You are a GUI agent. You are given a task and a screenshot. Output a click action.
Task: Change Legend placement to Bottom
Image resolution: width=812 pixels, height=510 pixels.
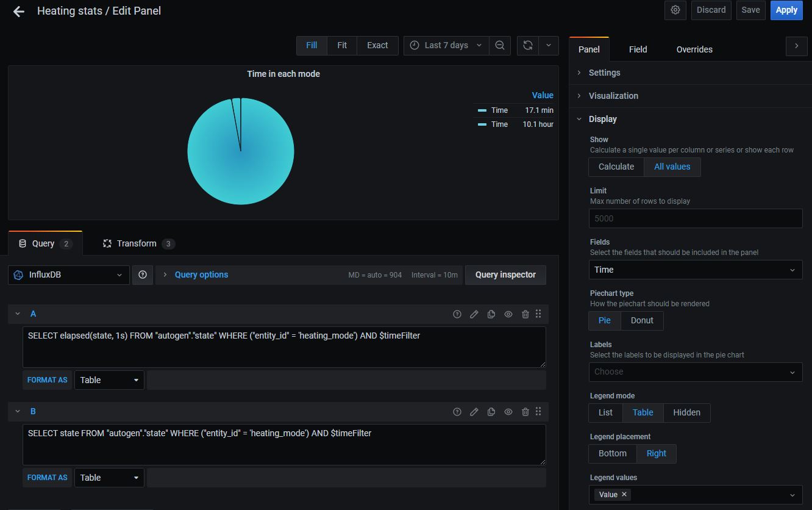(611, 453)
